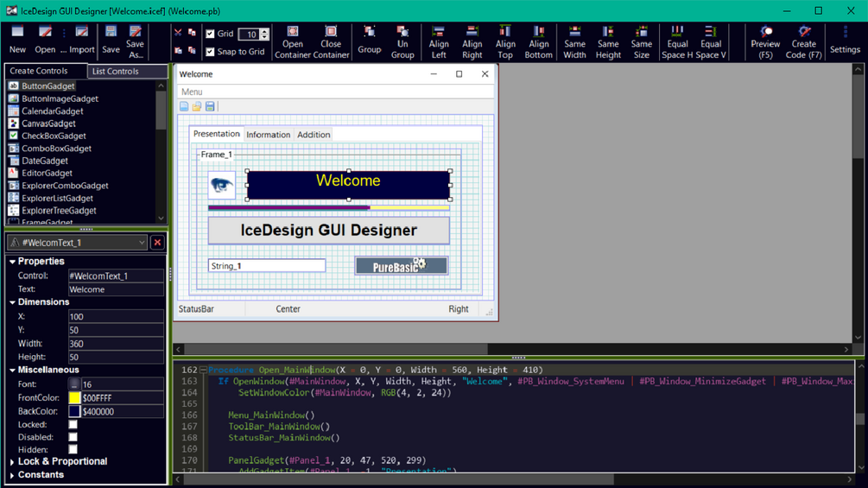Toggle the Grid checkbox
868x488 pixels.
point(210,34)
